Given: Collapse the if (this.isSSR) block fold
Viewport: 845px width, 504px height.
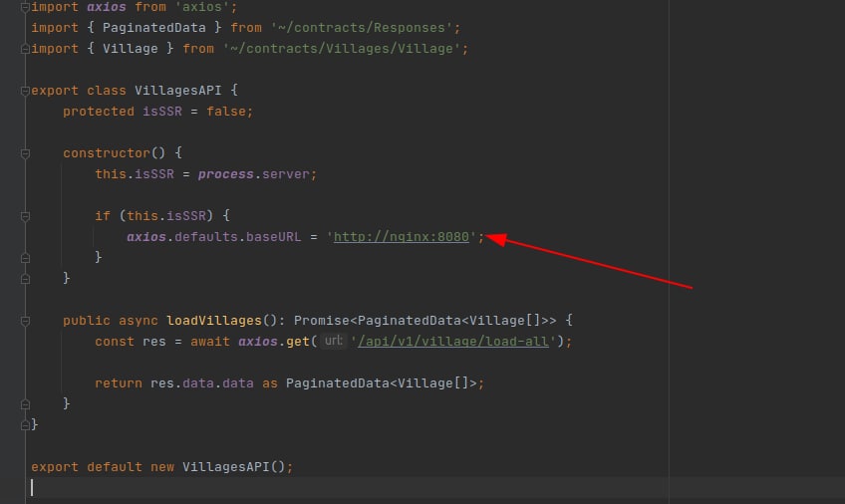Looking at the screenshot, I should tap(25, 216).
